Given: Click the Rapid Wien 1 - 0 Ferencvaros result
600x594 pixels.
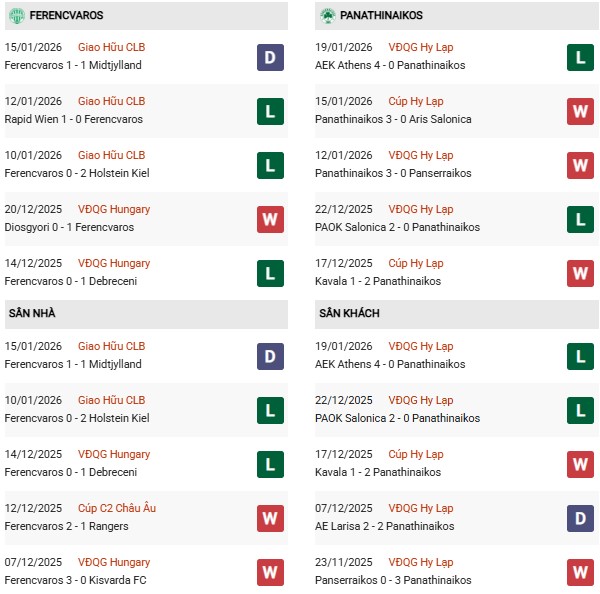Looking at the screenshot, I should [x=74, y=119].
